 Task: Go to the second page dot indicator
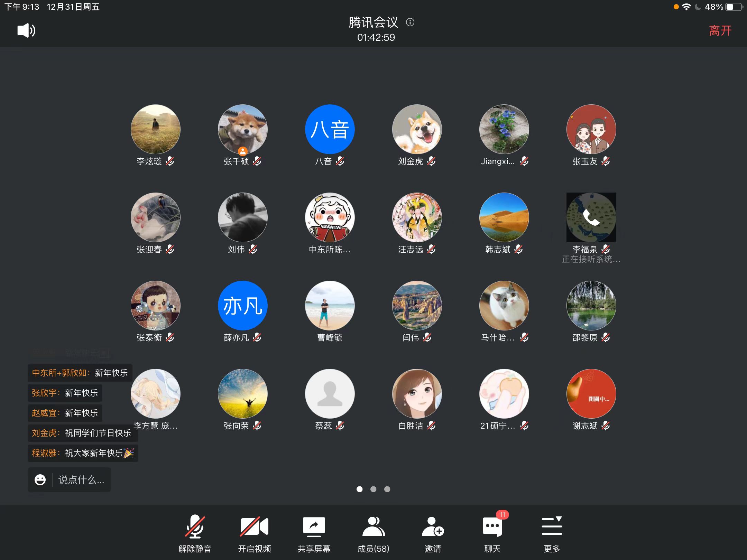coord(373,489)
